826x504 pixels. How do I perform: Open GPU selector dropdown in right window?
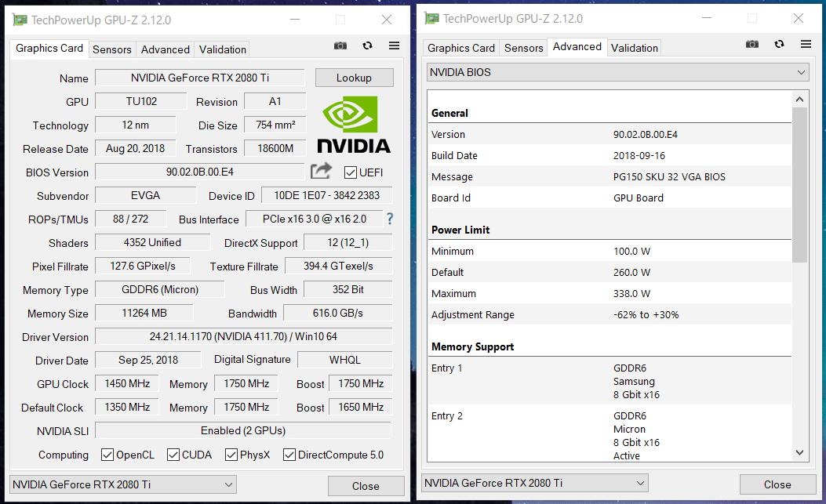click(x=535, y=483)
